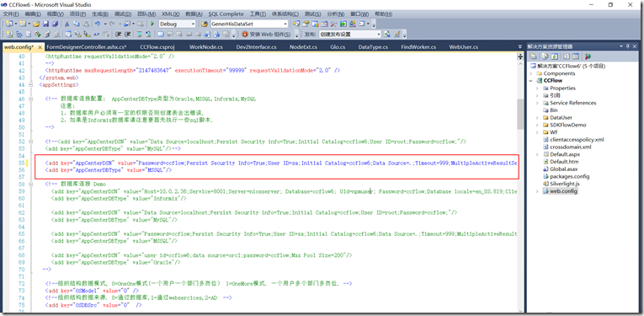Expand the WF folder

538,132
